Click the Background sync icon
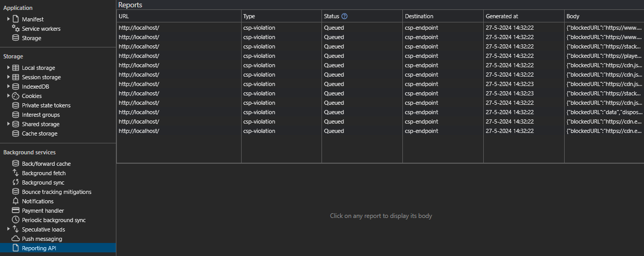This screenshot has width=644, height=256. pos(16,182)
